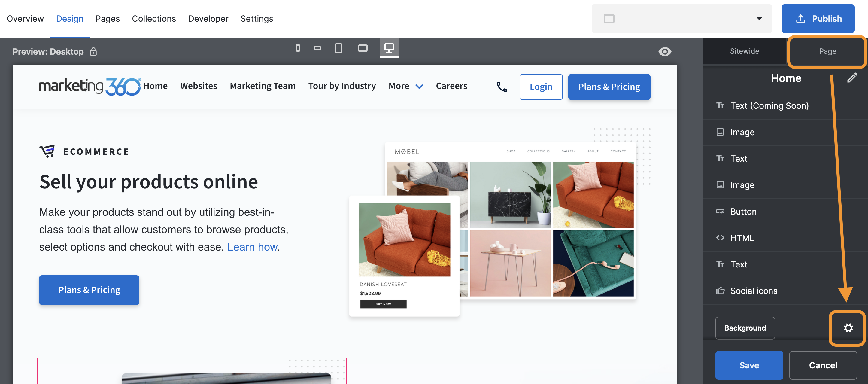Select the smallest mobile portrait preview icon
868x384 pixels.
click(x=298, y=48)
